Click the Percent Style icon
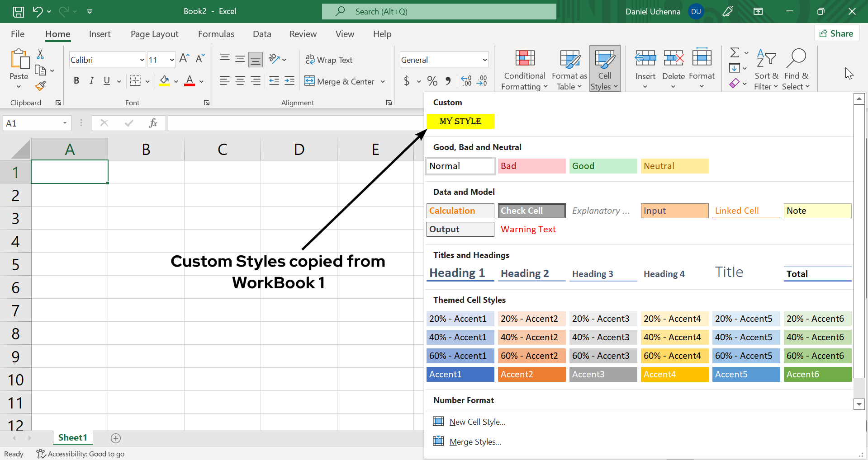The width and height of the screenshot is (868, 460). (x=432, y=81)
